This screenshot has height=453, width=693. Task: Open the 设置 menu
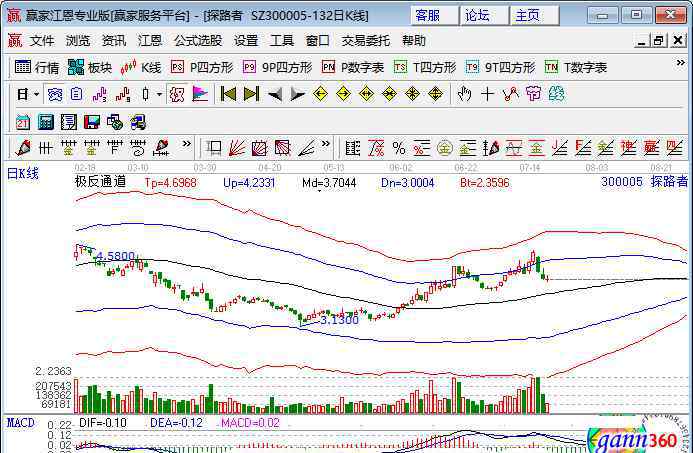246,41
